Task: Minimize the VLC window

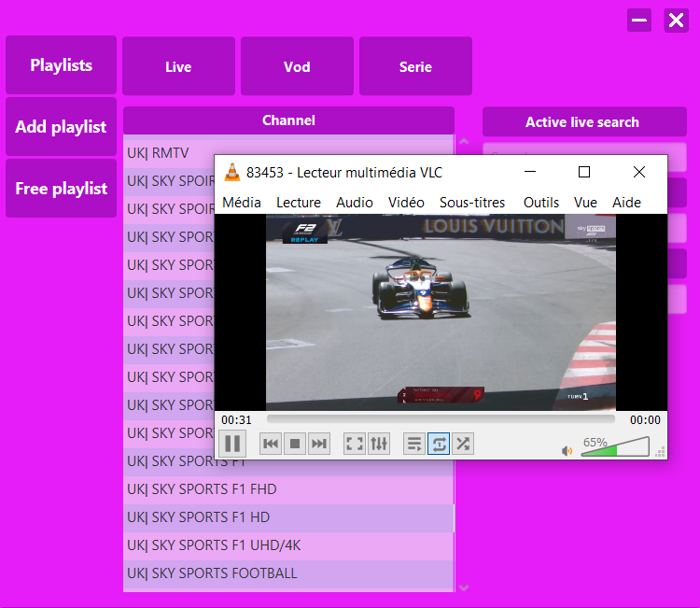Action: [x=530, y=172]
